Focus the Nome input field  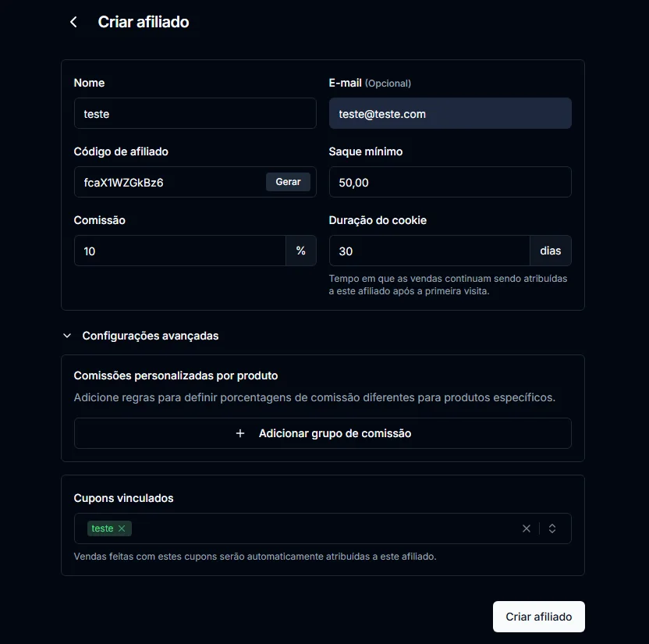(195, 113)
